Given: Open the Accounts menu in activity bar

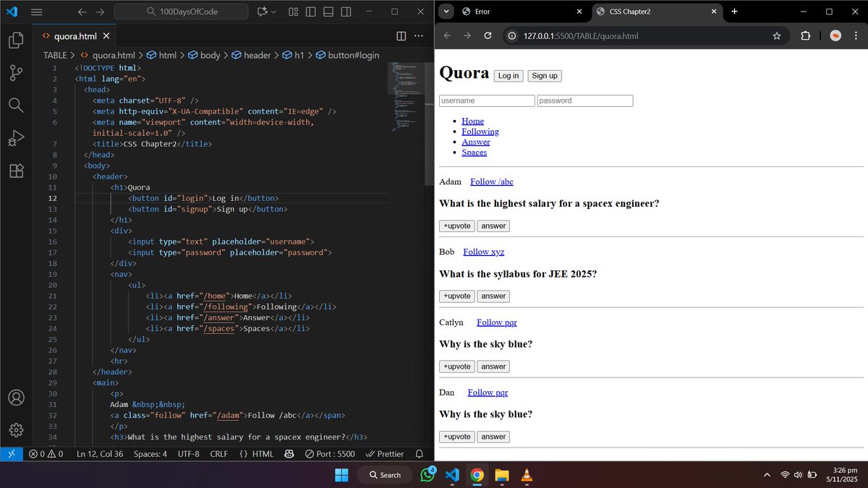Looking at the screenshot, I should click(x=16, y=398).
